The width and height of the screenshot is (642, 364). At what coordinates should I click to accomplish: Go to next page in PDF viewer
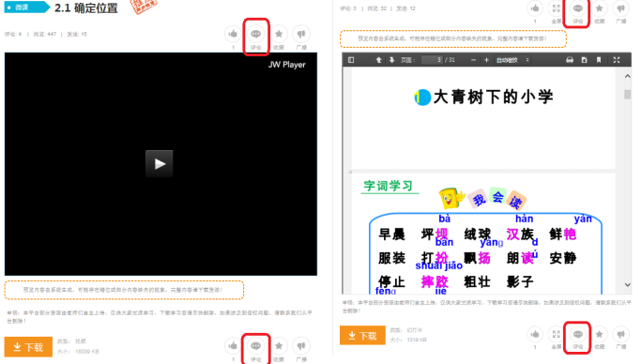tap(391, 60)
